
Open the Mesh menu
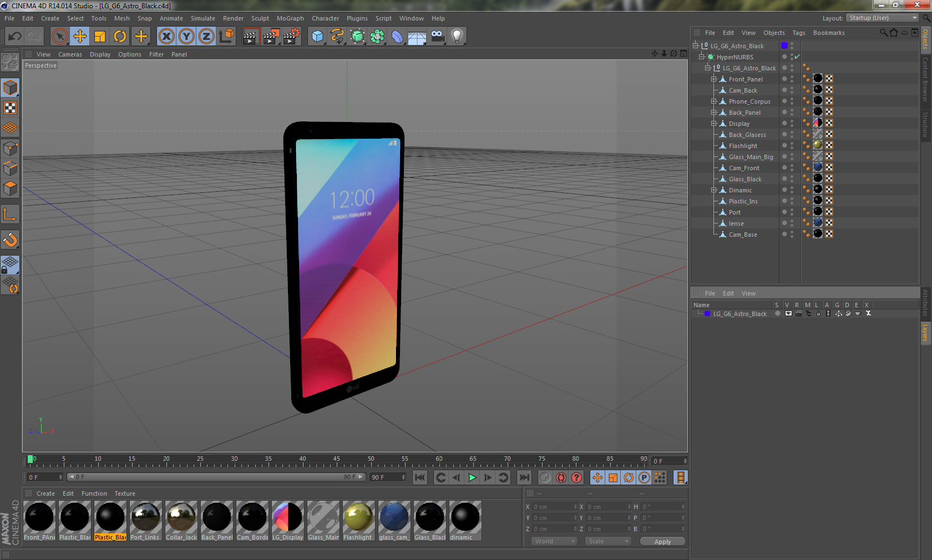[x=122, y=18]
